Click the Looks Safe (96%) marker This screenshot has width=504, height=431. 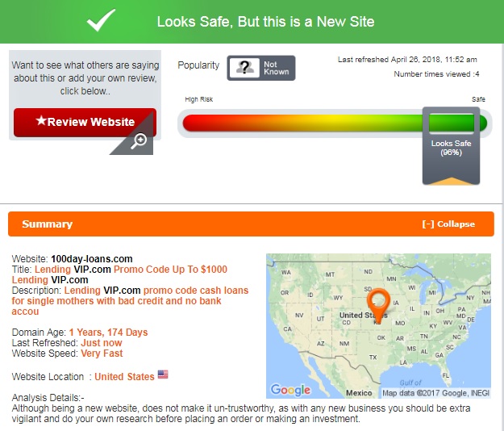click(451, 148)
